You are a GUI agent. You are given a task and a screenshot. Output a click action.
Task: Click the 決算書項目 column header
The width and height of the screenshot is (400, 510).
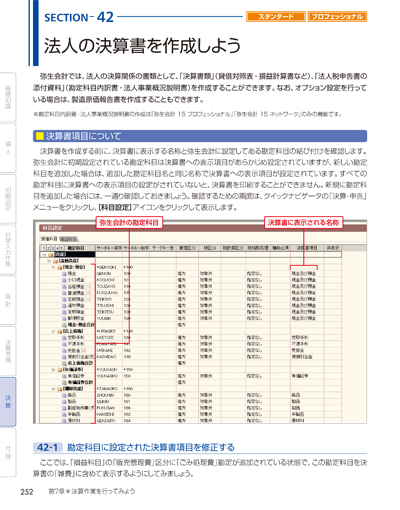tap(307, 248)
